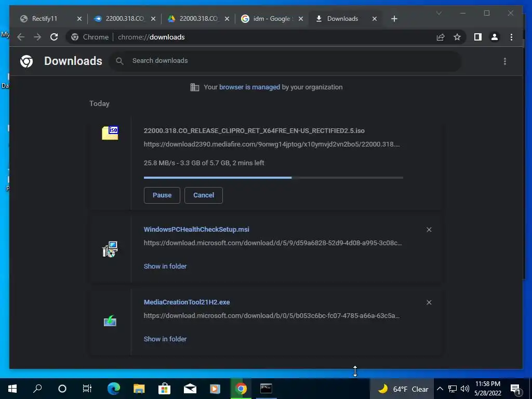Go back to the previous page

click(x=21, y=37)
